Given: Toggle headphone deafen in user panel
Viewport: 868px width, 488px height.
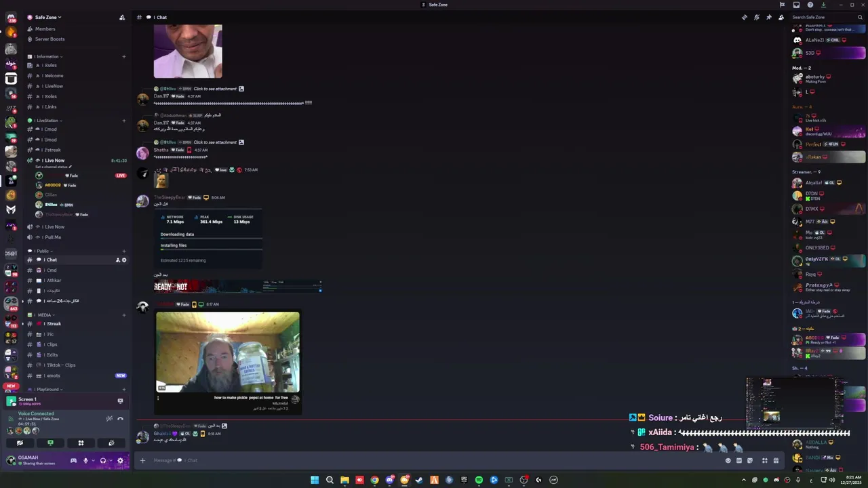Looking at the screenshot, I should [x=102, y=460].
